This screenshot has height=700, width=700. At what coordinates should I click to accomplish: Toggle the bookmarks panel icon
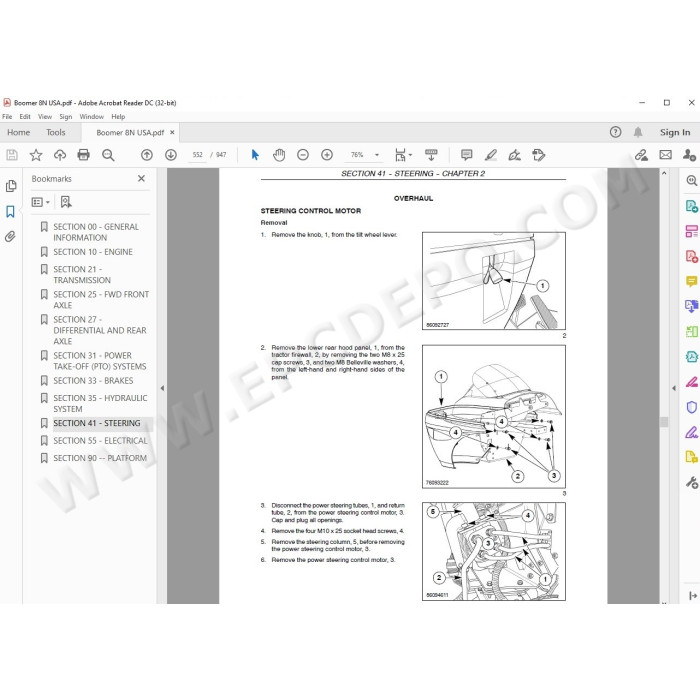(x=10, y=211)
